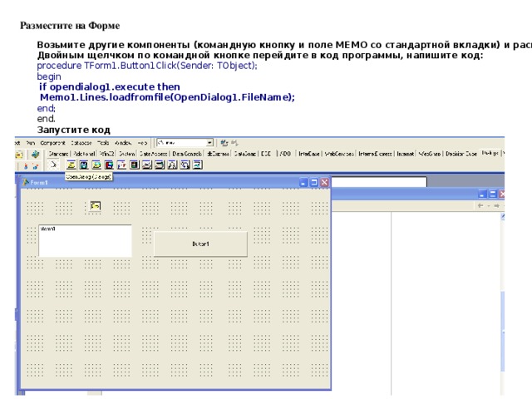Switch to the Win32 palette tab
The height and width of the screenshot is (399, 532).
click(107, 154)
